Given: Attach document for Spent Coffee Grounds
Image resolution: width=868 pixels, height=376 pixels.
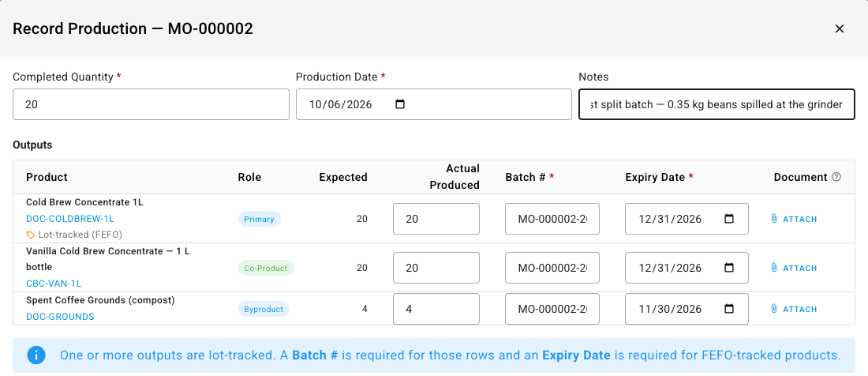Looking at the screenshot, I should [794, 309].
